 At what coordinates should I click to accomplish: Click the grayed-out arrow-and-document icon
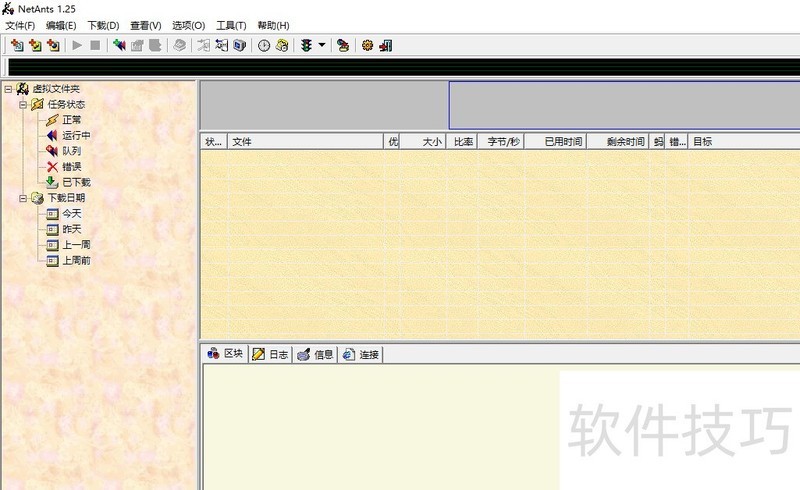click(204, 45)
